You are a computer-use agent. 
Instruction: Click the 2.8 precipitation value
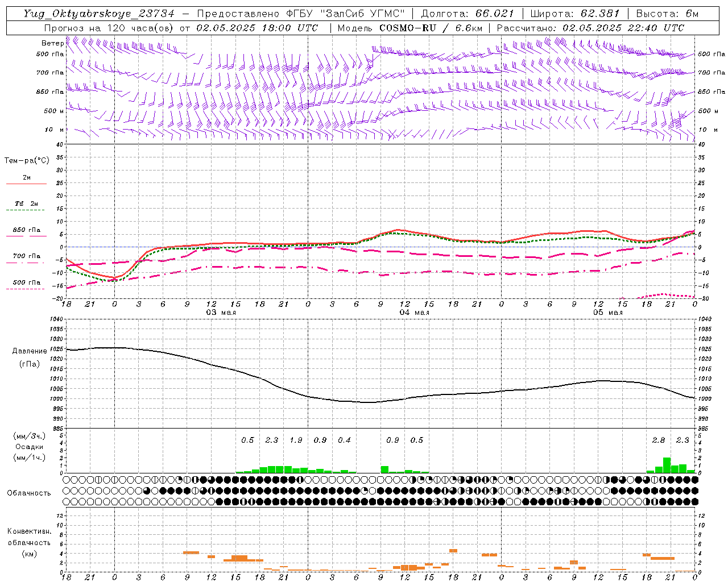659,440
